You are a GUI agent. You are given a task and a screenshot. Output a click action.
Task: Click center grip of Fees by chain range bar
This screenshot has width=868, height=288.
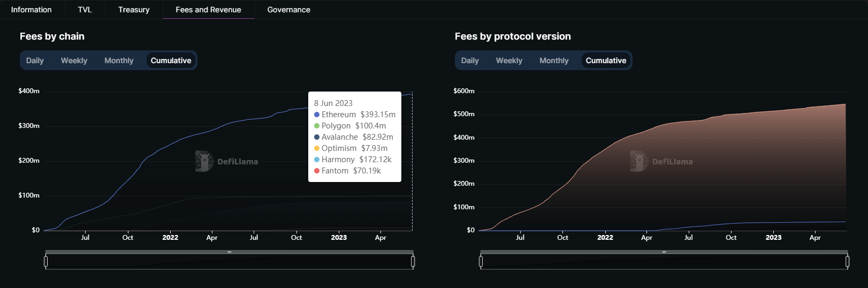(x=230, y=252)
